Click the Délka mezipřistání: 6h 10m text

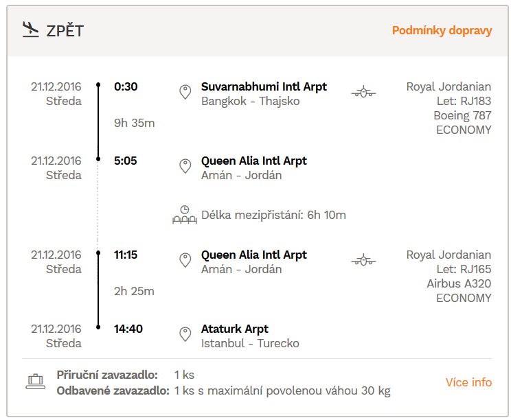click(273, 215)
